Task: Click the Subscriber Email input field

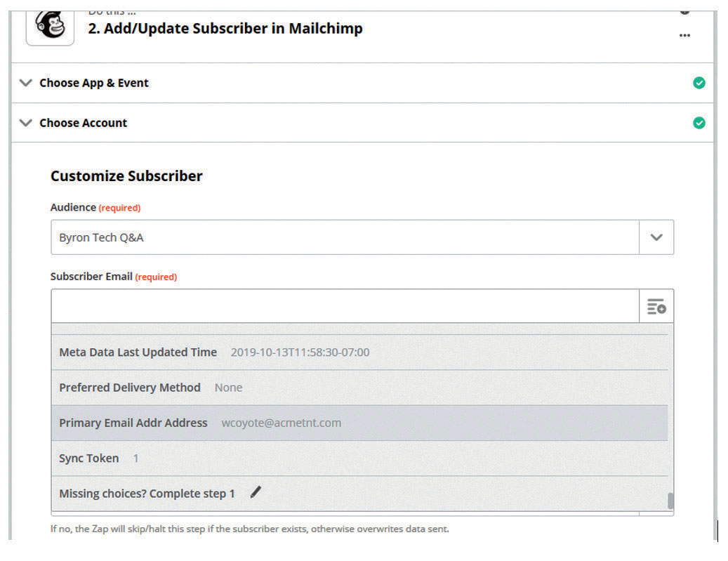Action: click(344, 307)
